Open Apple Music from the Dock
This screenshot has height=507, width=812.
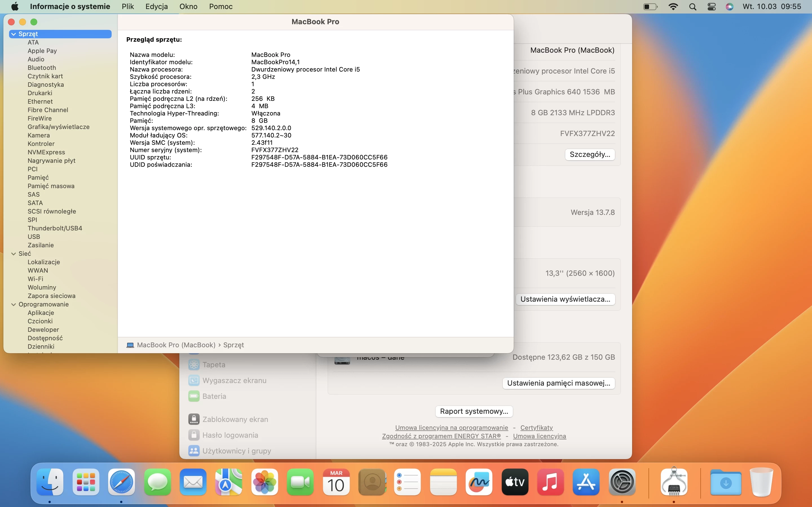coord(550,482)
